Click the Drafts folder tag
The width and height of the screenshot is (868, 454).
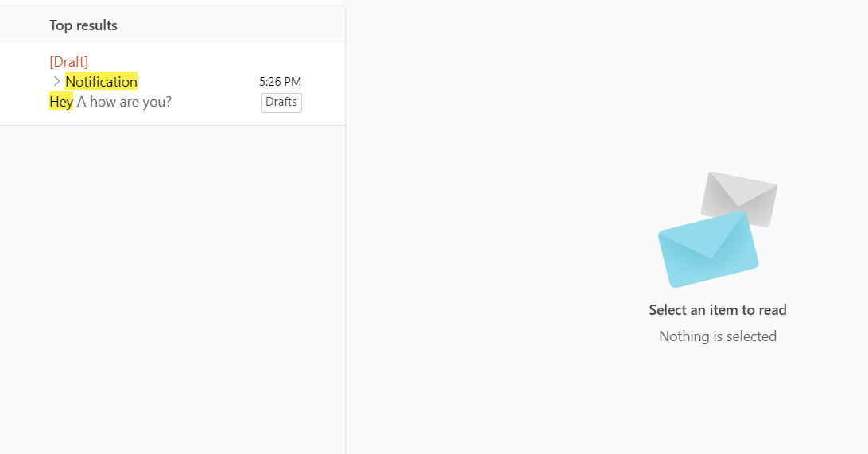(x=281, y=103)
